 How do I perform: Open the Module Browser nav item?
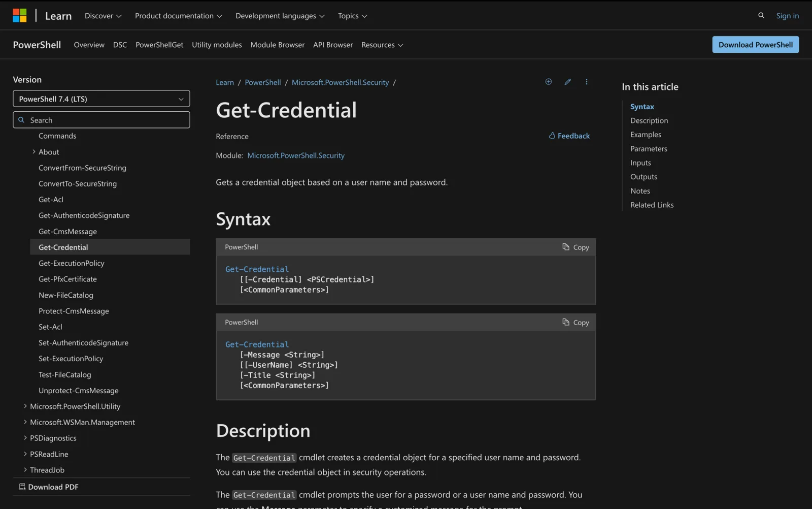(278, 45)
